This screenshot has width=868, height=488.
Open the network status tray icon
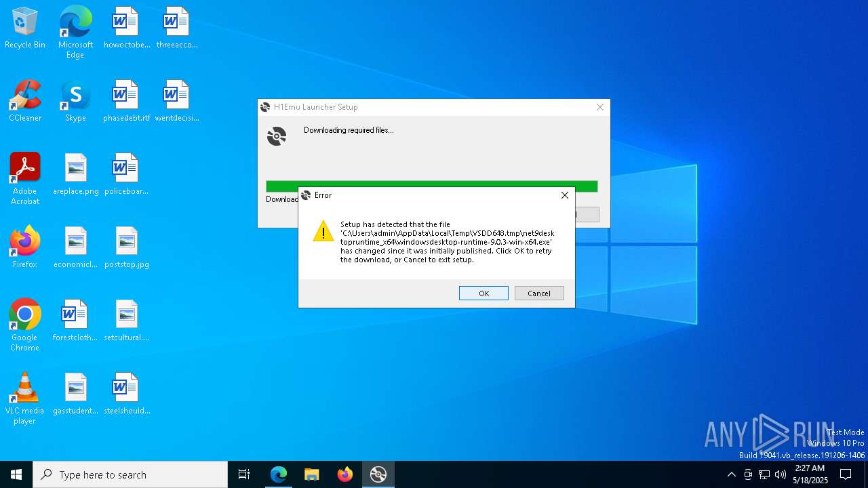coord(764,474)
